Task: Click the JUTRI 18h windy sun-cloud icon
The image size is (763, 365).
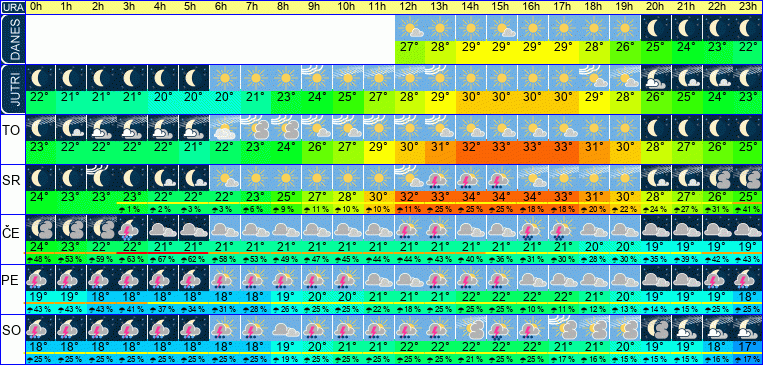Action: (x=595, y=78)
